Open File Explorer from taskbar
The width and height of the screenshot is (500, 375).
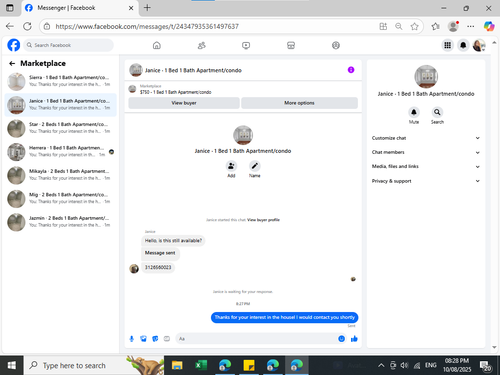(x=177, y=365)
